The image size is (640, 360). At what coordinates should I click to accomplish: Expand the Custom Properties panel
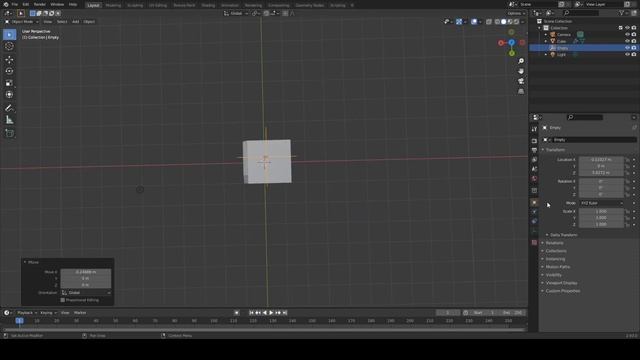coord(561,291)
